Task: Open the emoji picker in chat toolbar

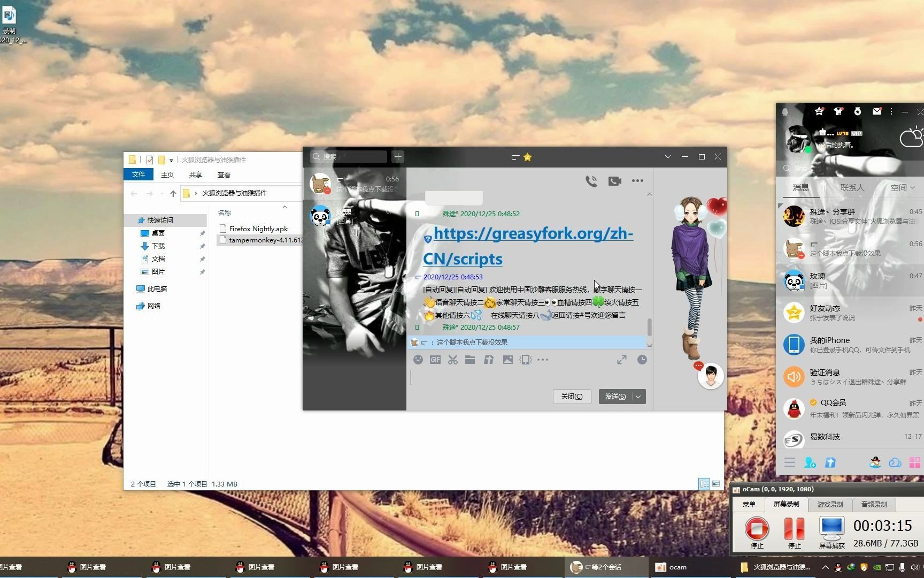Action: coord(418,360)
